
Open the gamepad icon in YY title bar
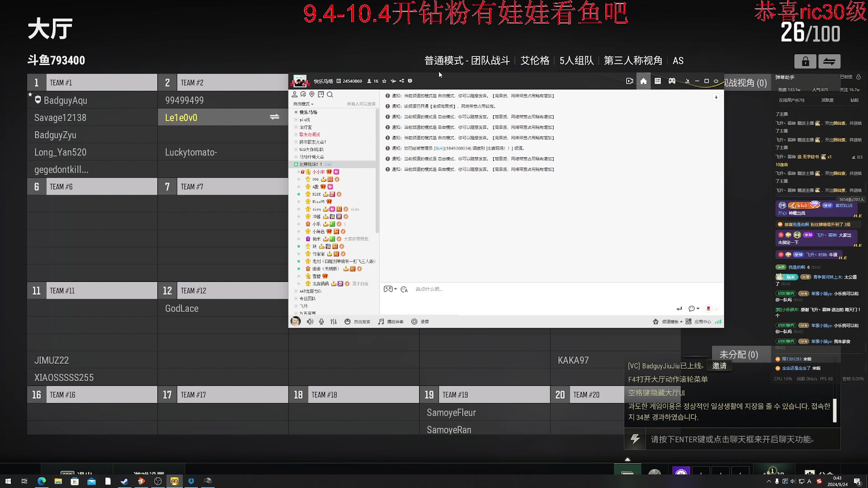[672, 81]
